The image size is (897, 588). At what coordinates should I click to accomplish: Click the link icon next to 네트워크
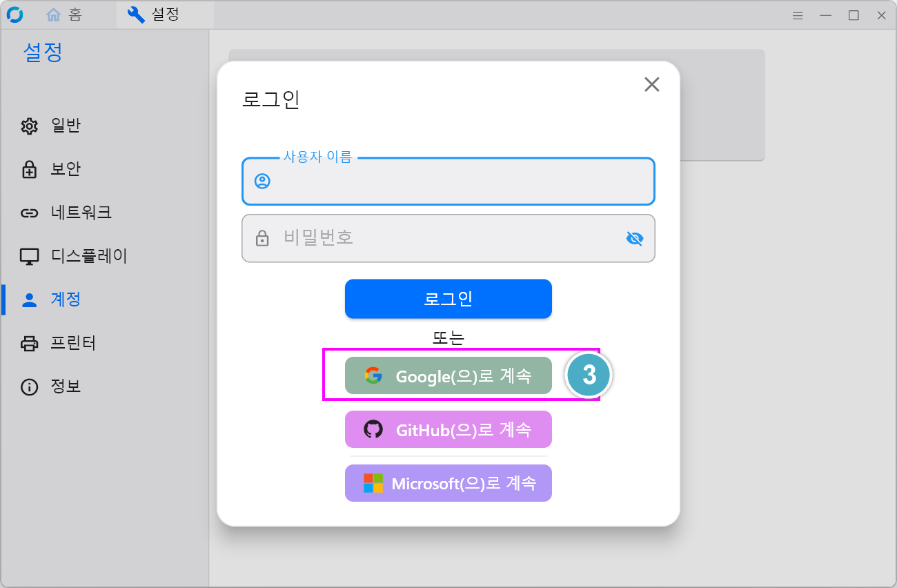[x=29, y=213]
